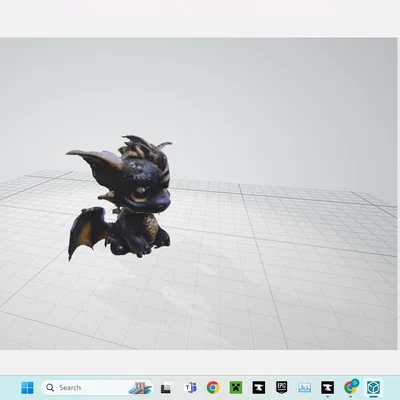Viewport: 400px width, 400px height.
Task: Open the Windows Start menu
Action: pos(27,388)
